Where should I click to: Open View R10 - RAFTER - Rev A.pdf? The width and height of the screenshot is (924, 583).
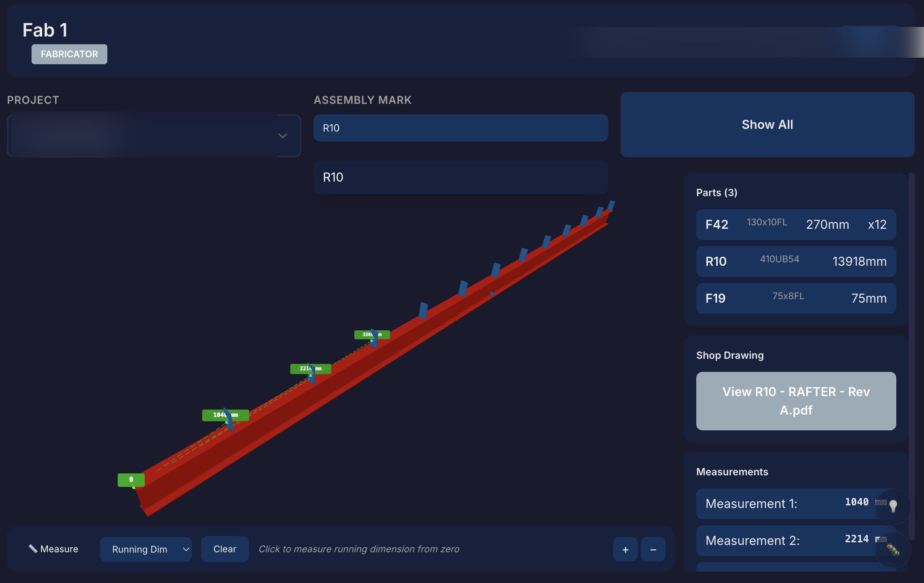pos(796,401)
